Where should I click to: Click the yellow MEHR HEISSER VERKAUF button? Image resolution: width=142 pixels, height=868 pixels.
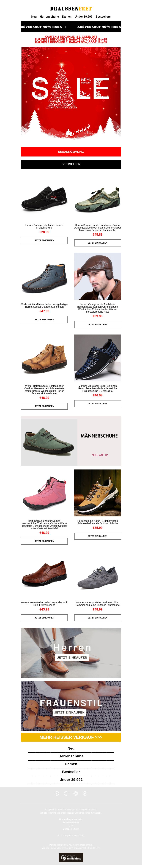(x=71, y=737)
